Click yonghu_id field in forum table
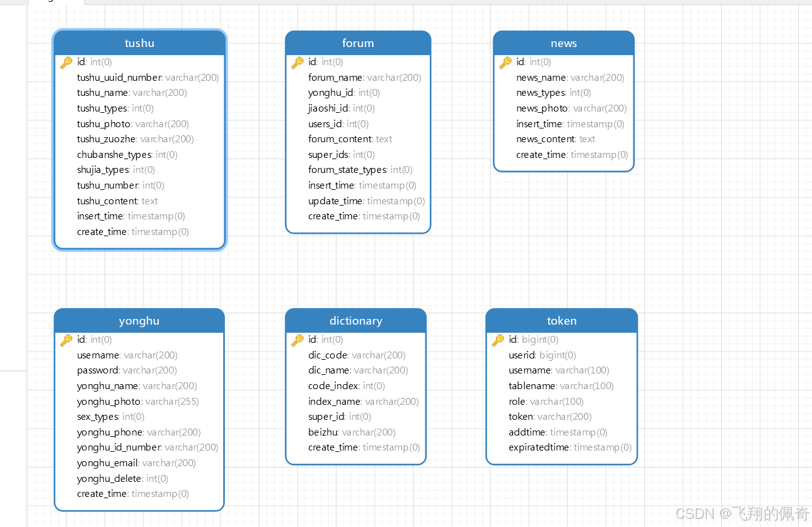The width and height of the screenshot is (812, 527). [344, 93]
